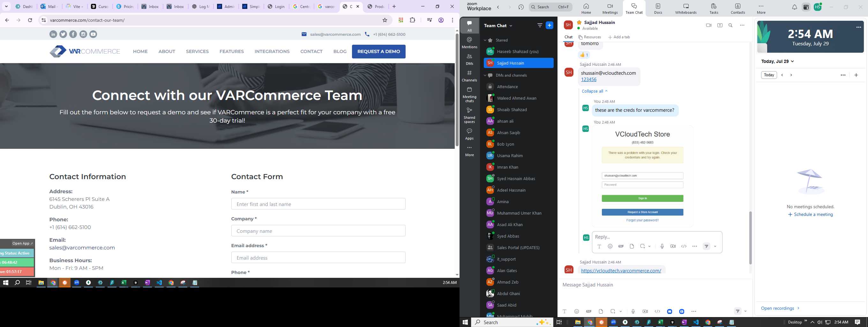Screen dimensions: 868x327
Task: Open YouTube icon on VARCommerce page
Action: coord(93,34)
